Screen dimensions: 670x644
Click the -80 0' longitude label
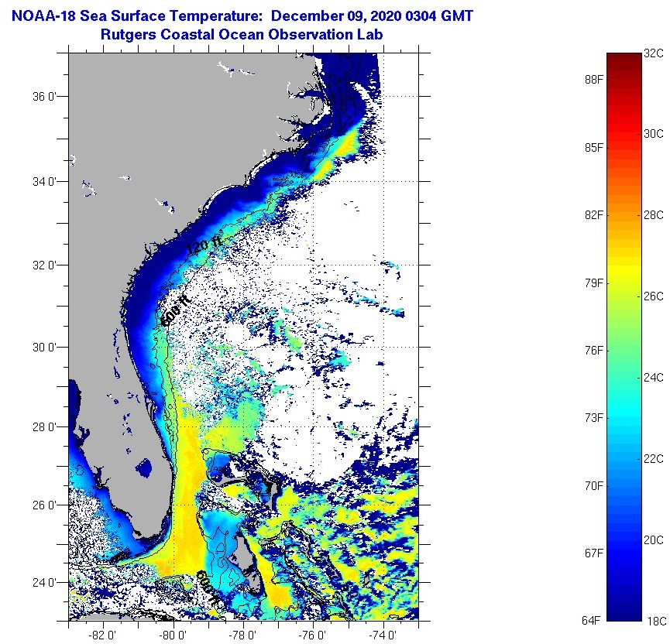[x=173, y=635]
